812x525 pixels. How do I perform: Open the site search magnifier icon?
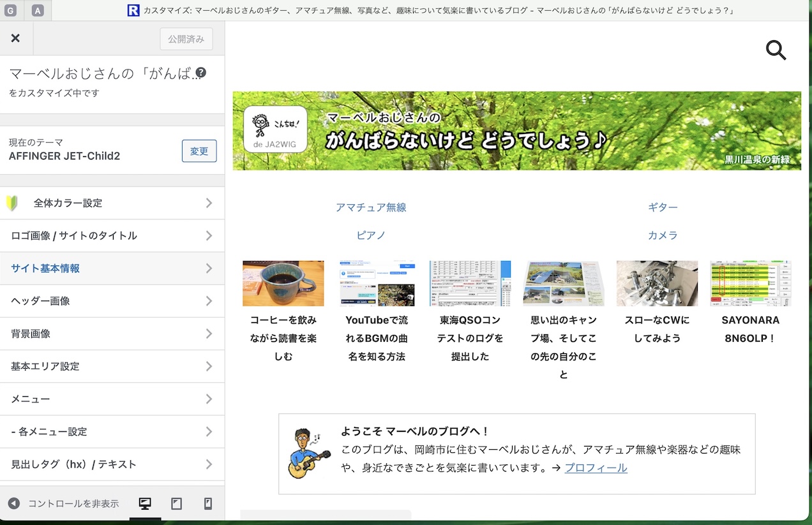point(776,50)
